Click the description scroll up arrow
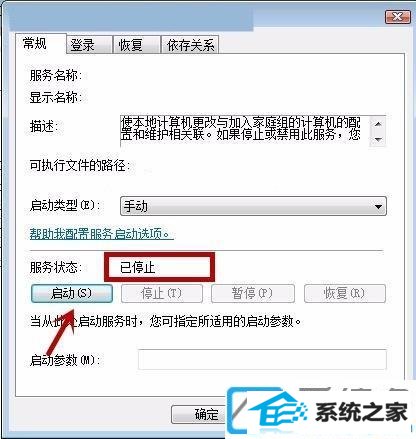This screenshot has height=439, width=416. pos(378,124)
